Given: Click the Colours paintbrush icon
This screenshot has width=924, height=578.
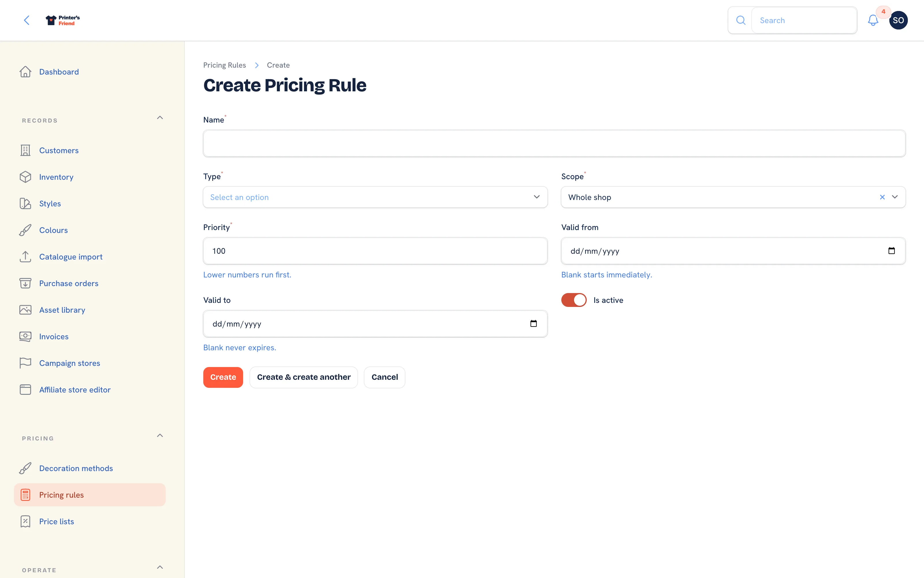Looking at the screenshot, I should coord(25,230).
